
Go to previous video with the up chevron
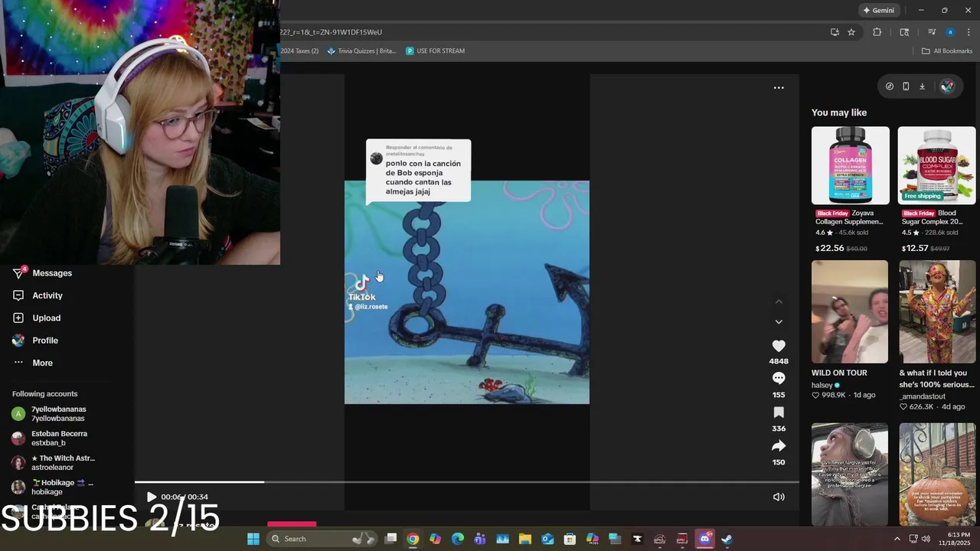coord(779,302)
